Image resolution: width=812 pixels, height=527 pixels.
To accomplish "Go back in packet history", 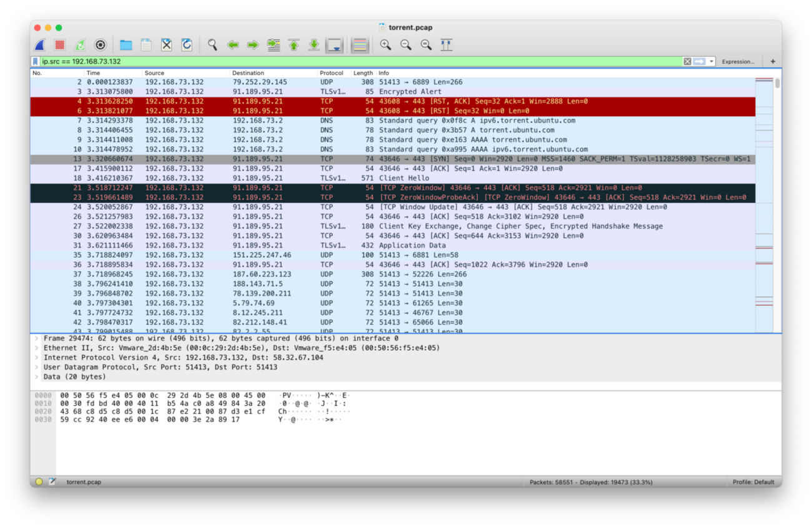I will pyautogui.click(x=233, y=45).
